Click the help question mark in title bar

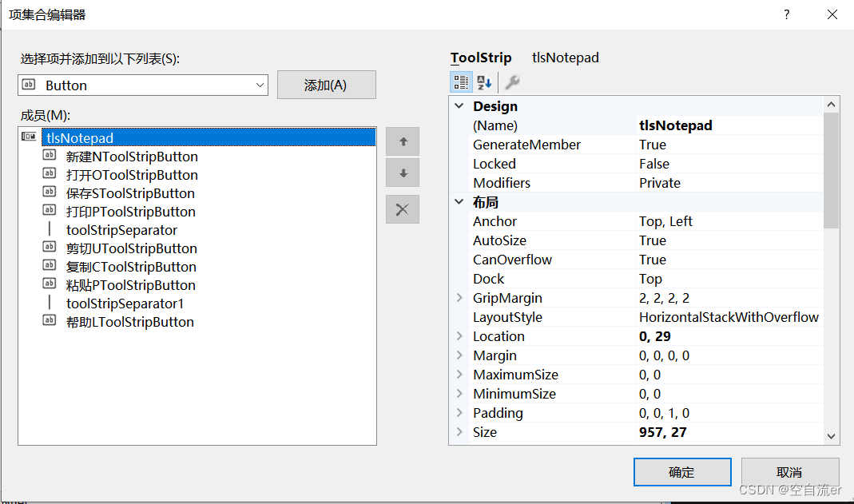786,14
